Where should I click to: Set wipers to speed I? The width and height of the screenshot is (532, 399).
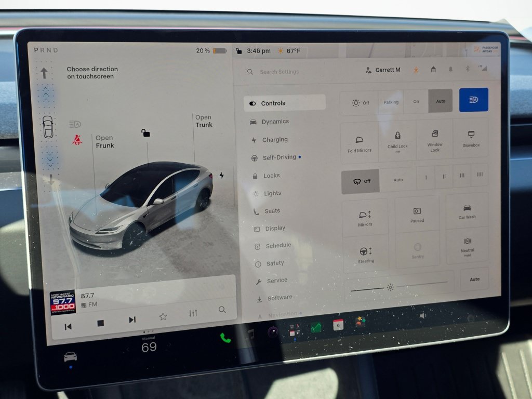(x=426, y=178)
